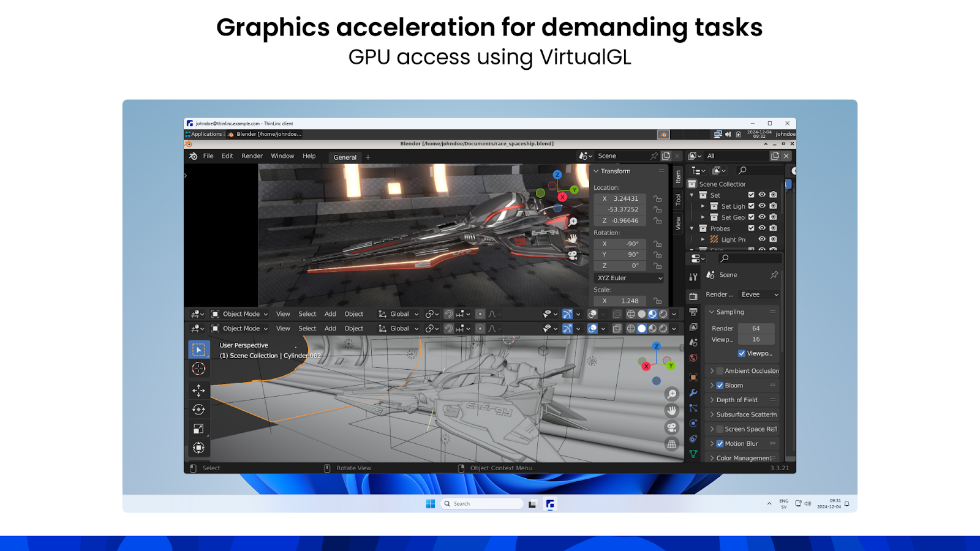This screenshot has height=551, width=980.
Task: Click the Add button in the lower viewport header
Action: 330,329
